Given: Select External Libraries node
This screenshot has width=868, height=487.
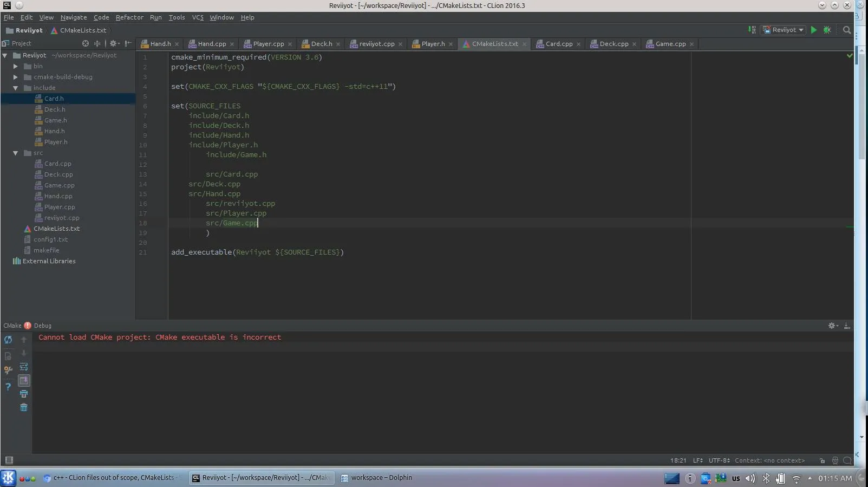Looking at the screenshot, I should [x=49, y=261].
